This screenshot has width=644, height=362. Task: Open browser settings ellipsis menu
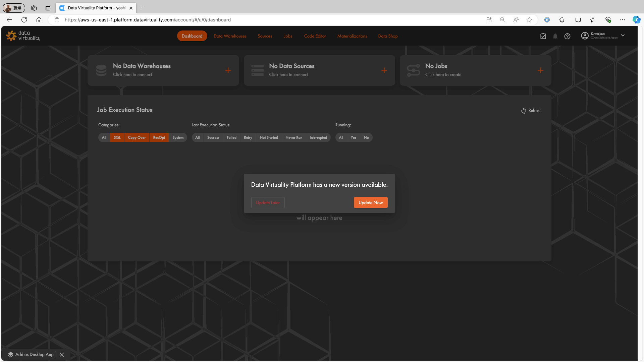[623, 20]
